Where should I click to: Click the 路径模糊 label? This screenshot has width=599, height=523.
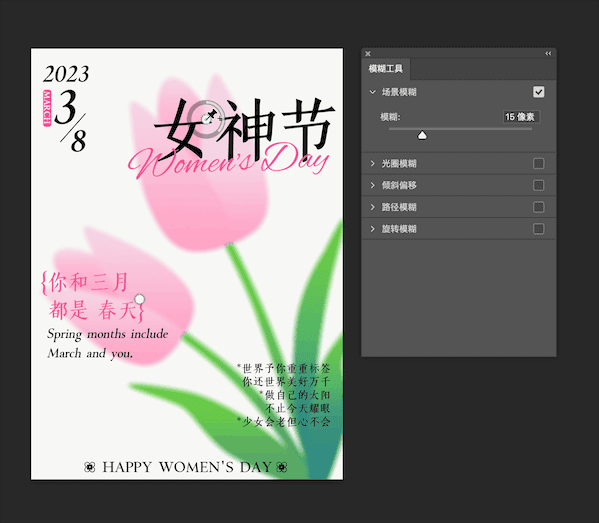(399, 207)
